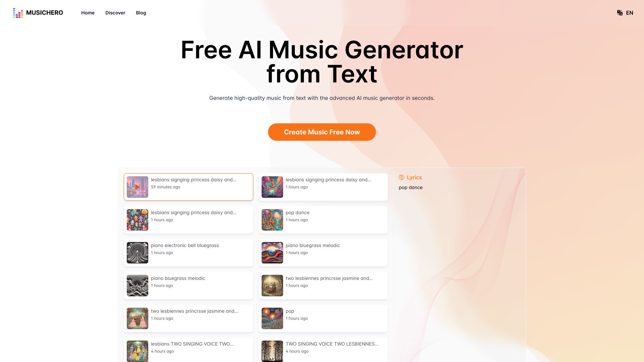
Task: Select the pop dance track thumbnail
Action: (272, 220)
